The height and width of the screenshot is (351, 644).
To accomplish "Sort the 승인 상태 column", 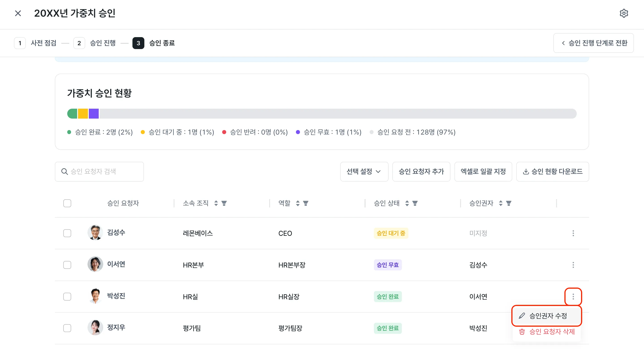I will click(x=407, y=203).
